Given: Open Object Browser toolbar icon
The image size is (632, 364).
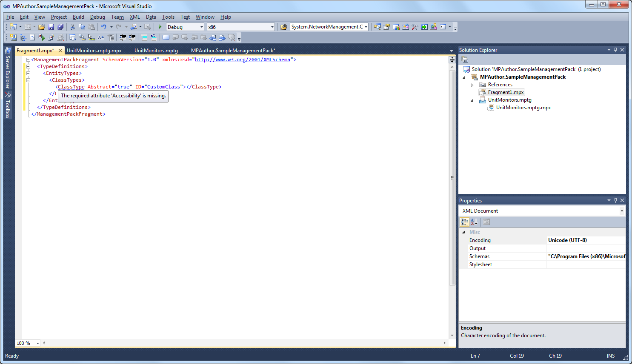Looking at the screenshot, I should click(406, 27).
